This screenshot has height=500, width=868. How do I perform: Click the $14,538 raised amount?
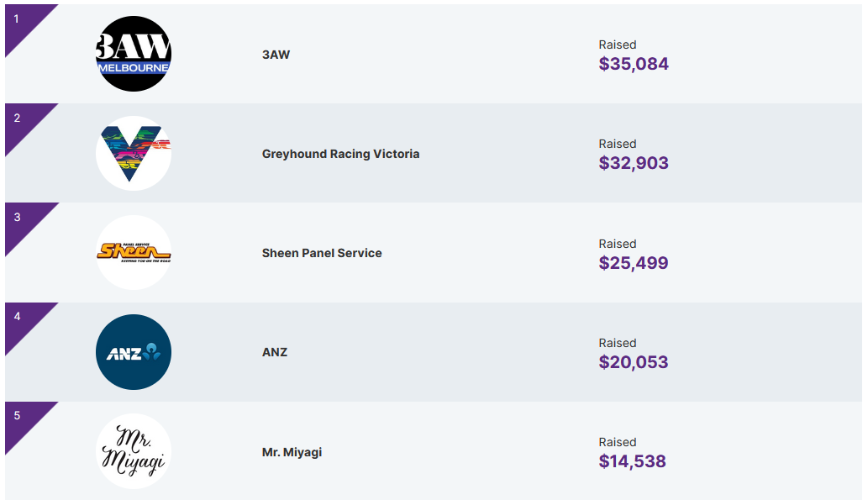click(x=632, y=461)
